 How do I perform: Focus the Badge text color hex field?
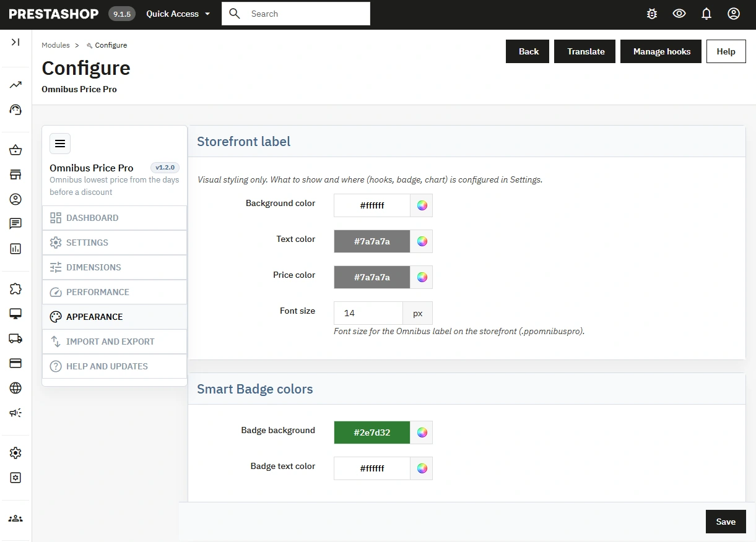[372, 468]
